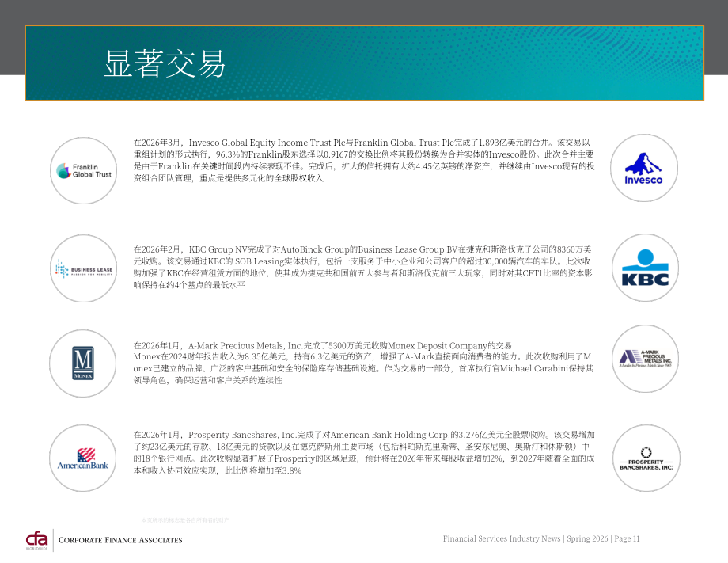Click the Prosperity Bancshares acquisition paragraph

pos(364,452)
